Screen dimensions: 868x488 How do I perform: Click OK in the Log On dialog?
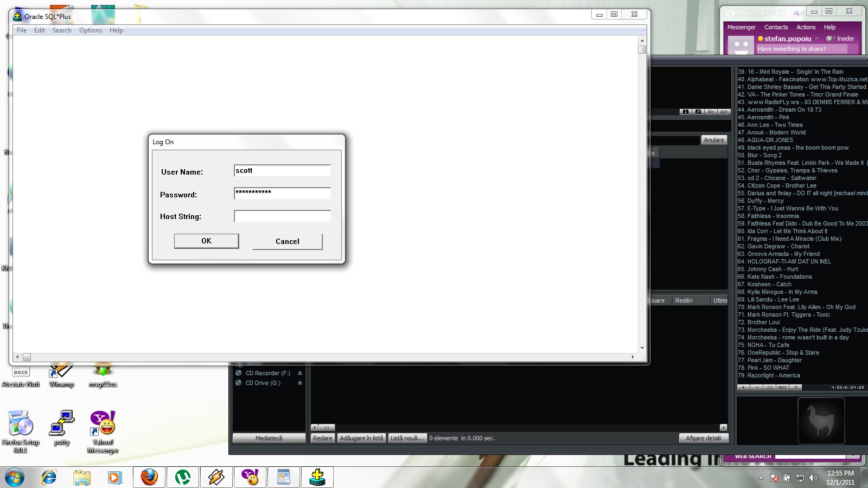pyautogui.click(x=206, y=241)
